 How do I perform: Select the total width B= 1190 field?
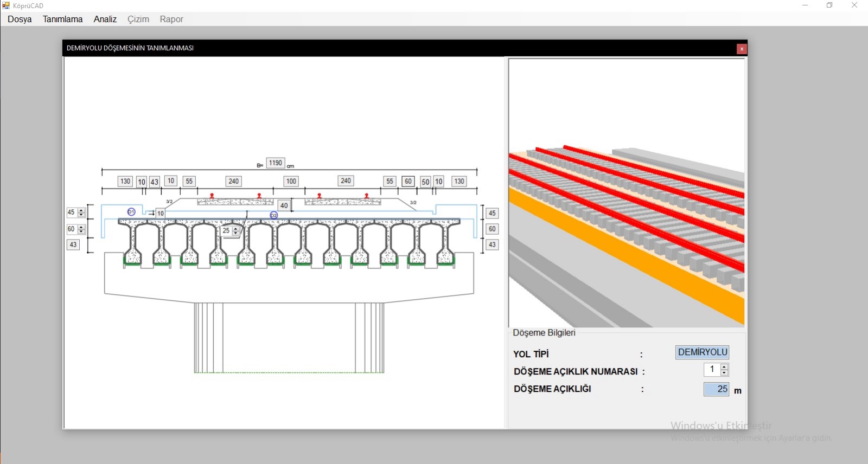(x=276, y=163)
